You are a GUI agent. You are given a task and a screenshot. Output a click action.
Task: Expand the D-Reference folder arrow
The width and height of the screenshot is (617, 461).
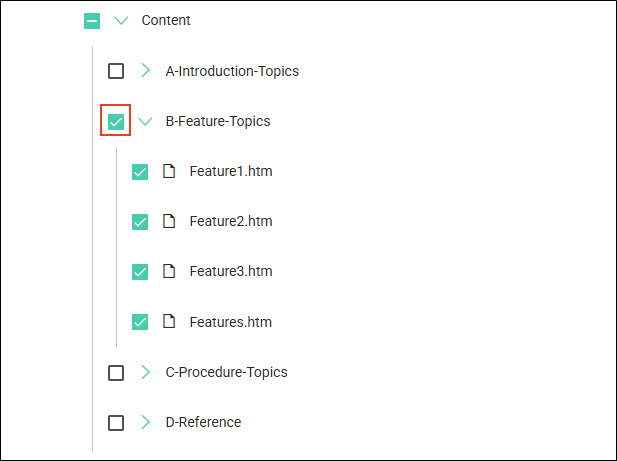tap(145, 422)
